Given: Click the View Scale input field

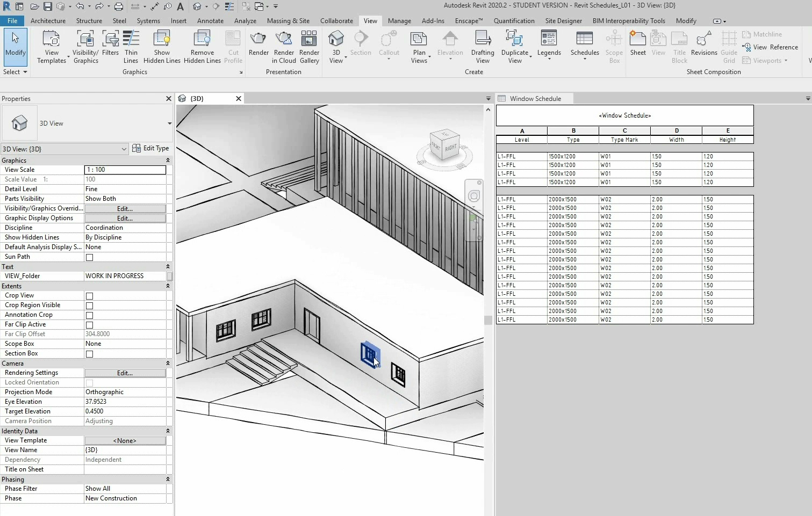Looking at the screenshot, I should (125, 170).
